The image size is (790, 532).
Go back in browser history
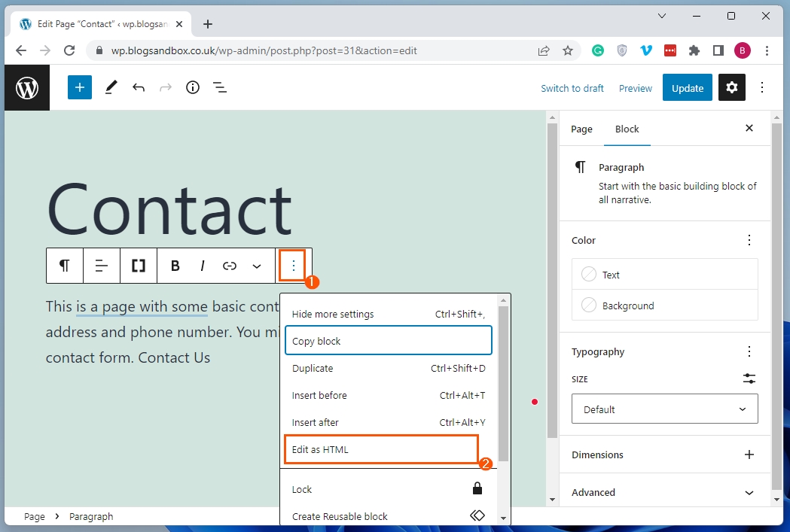(x=20, y=50)
